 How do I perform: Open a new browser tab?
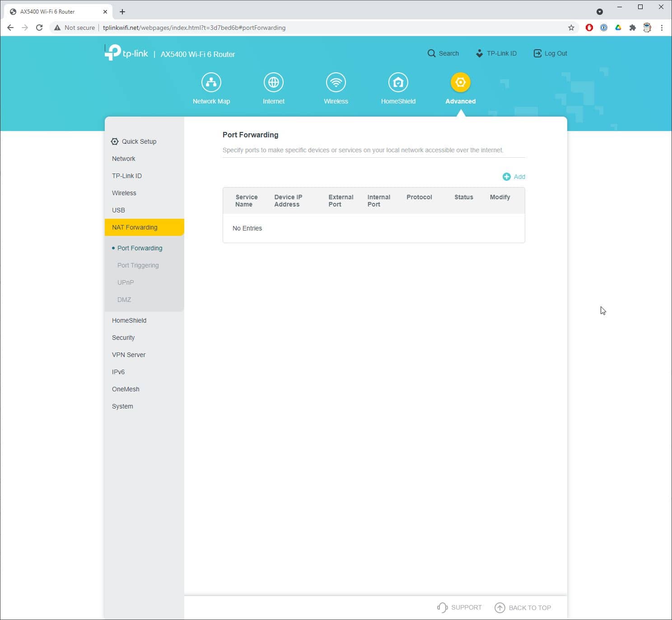click(122, 12)
